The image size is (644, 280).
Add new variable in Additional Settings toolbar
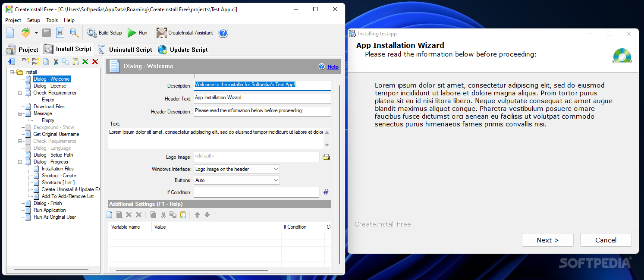(x=110, y=215)
